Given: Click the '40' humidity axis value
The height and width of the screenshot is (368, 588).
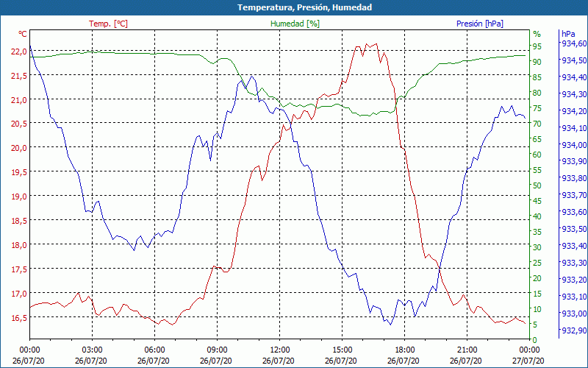Looking at the screenshot, I should coord(537,216).
